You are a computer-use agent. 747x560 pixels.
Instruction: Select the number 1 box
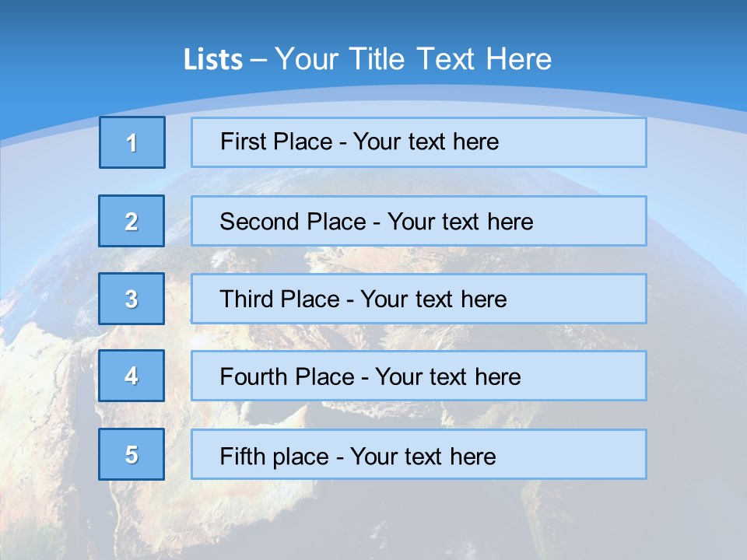coord(132,142)
